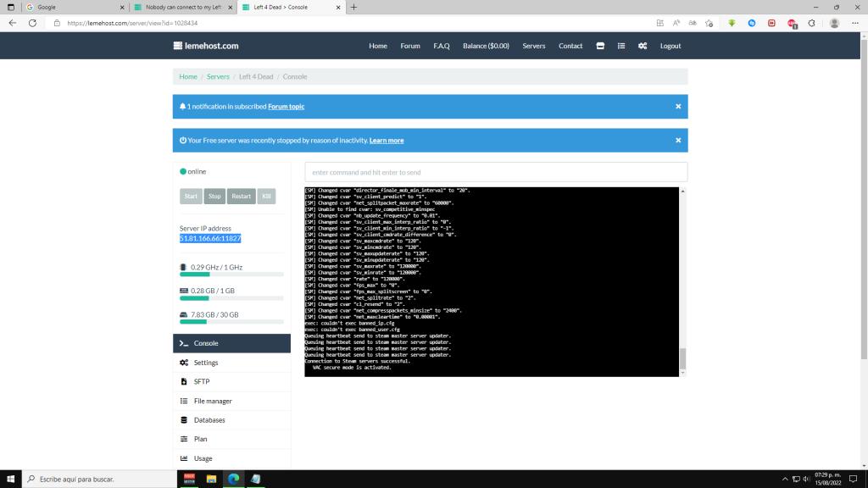The width and height of the screenshot is (868, 488).
Task: Open the Settings sidebar item
Action: pos(231,363)
